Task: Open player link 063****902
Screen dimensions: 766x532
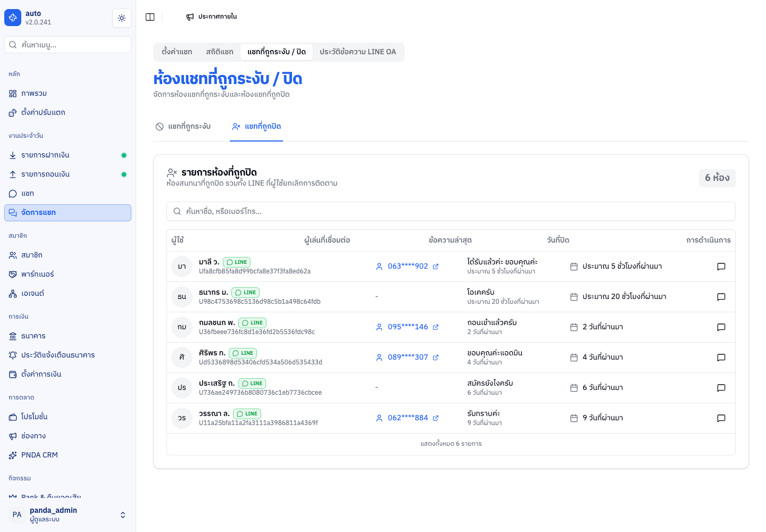Action: (407, 267)
